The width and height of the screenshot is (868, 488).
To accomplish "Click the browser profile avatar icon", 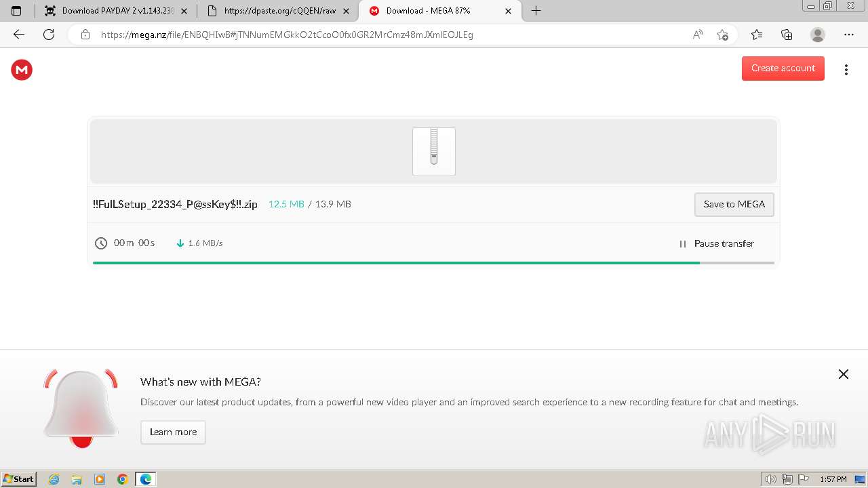I will [x=818, y=35].
